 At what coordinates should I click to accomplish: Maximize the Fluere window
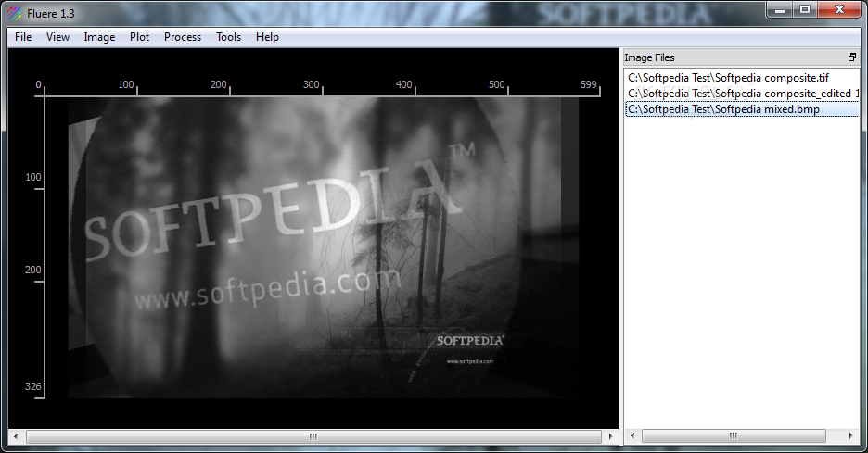[x=805, y=9]
